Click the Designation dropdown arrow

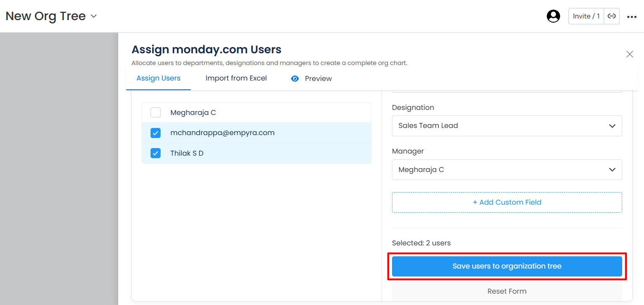[612, 126]
